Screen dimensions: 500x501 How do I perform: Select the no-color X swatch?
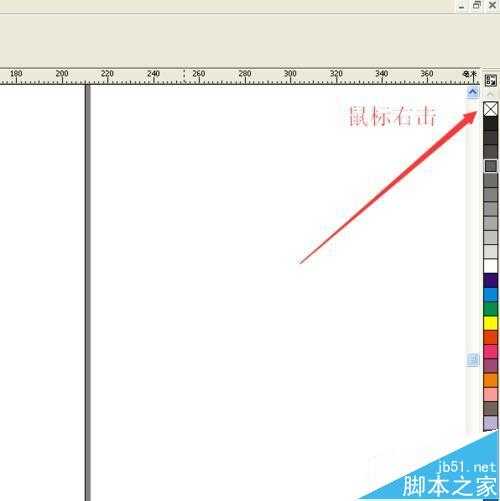pos(490,109)
